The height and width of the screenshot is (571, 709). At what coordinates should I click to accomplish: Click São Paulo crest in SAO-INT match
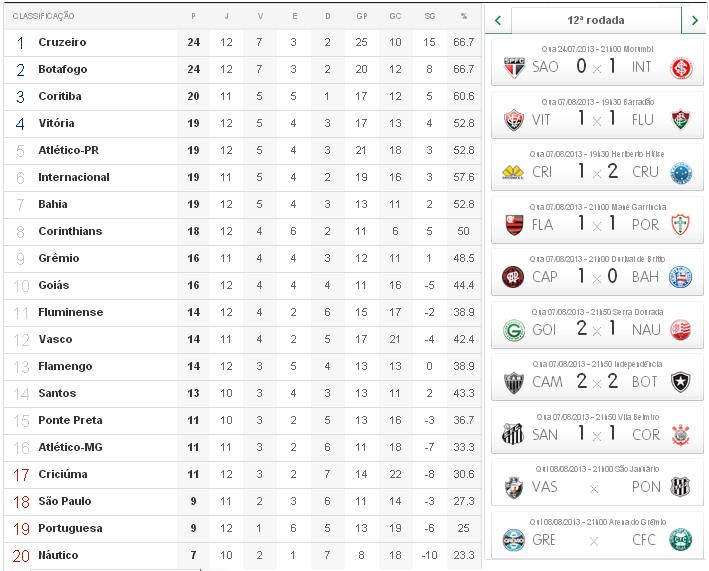(513, 67)
